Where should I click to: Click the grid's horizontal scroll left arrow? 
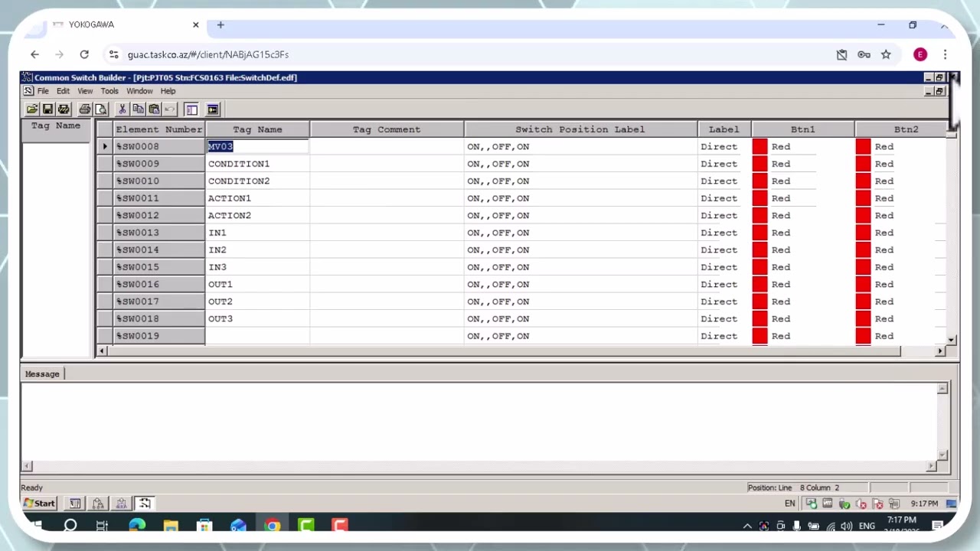(x=103, y=351)
